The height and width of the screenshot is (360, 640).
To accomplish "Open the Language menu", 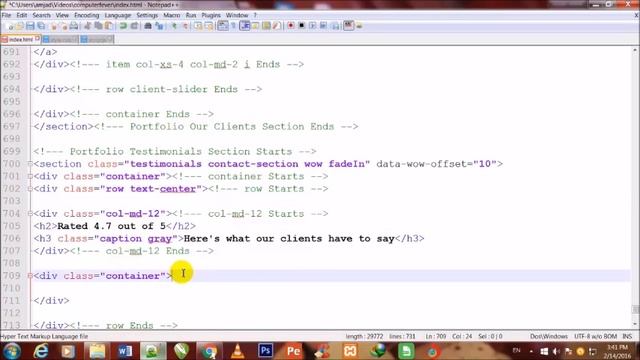I will click(118, 15).
